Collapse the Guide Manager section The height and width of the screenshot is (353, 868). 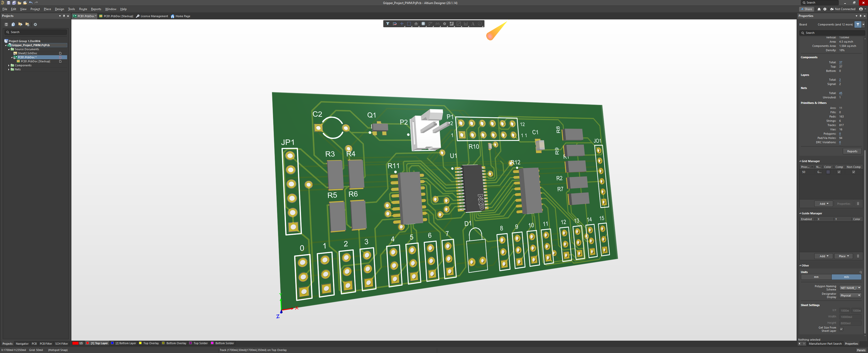coord(800,213)
